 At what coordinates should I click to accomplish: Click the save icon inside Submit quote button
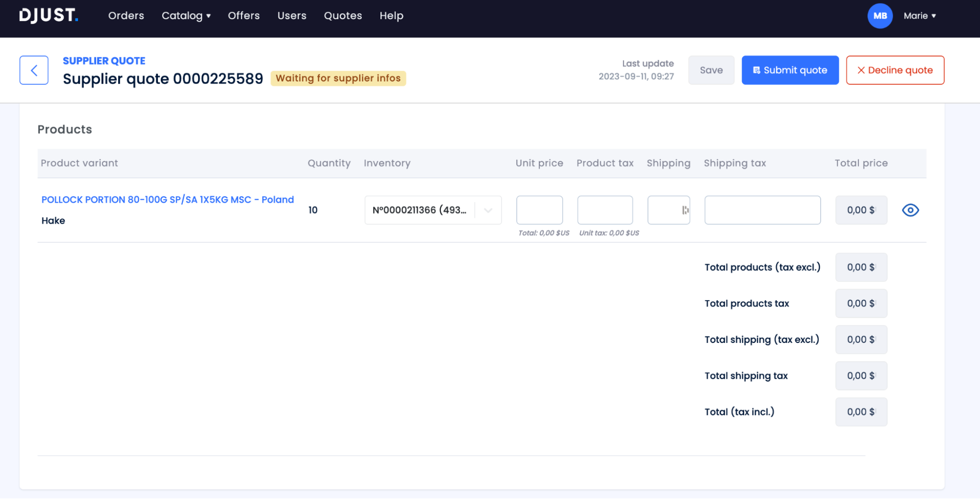tap(756, 70)
